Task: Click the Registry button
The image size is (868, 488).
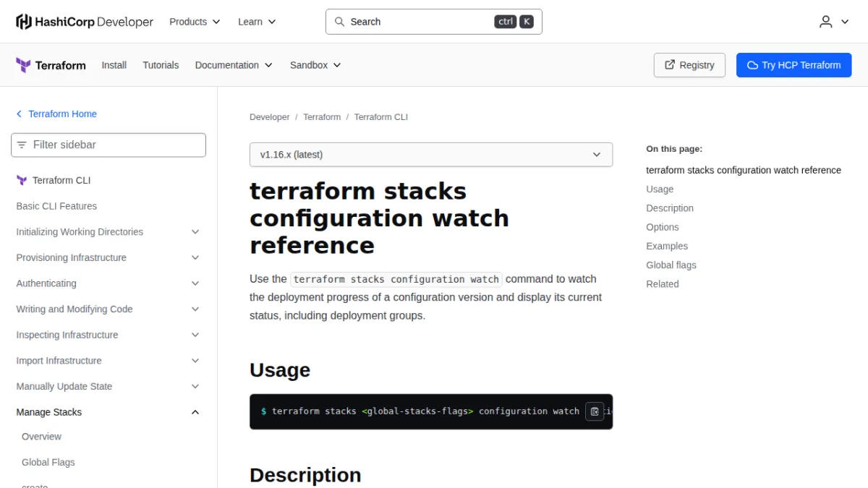Action: [690, 65]
